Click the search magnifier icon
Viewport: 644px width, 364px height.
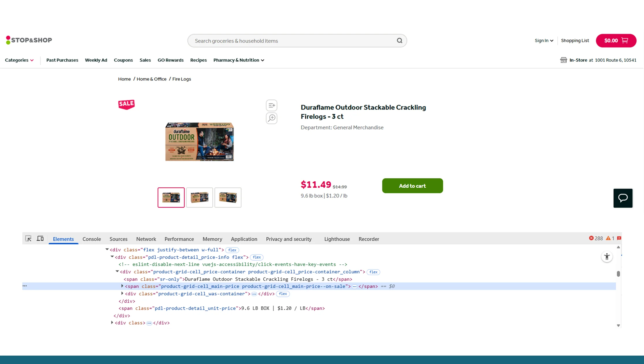(399, 41)
